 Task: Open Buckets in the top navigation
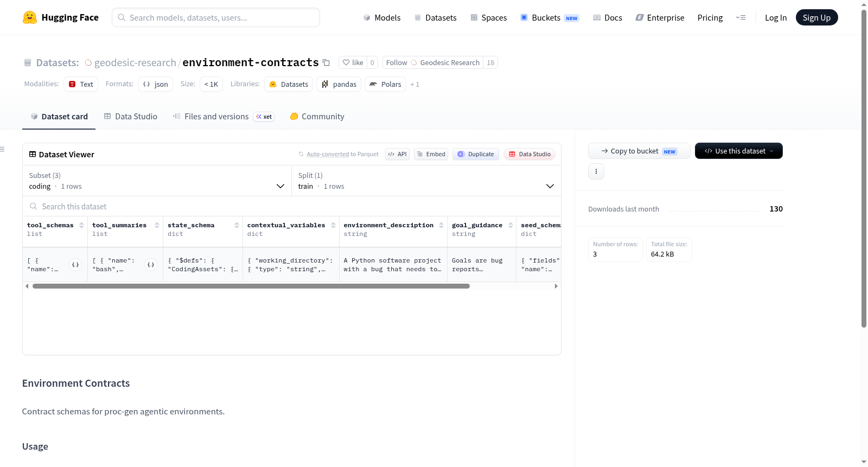click(550, 18)
